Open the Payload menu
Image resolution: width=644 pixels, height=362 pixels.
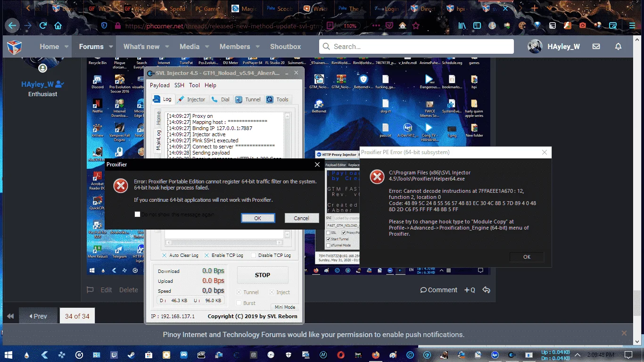(x=160, y=85)
